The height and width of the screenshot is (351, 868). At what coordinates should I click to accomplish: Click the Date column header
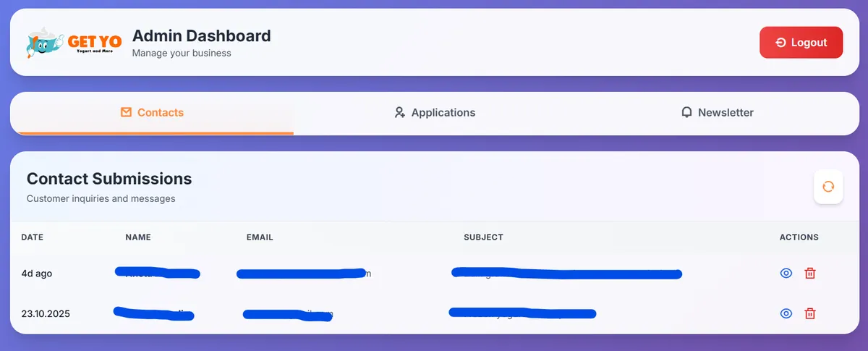pyautogui.click(x=33, y=237)
